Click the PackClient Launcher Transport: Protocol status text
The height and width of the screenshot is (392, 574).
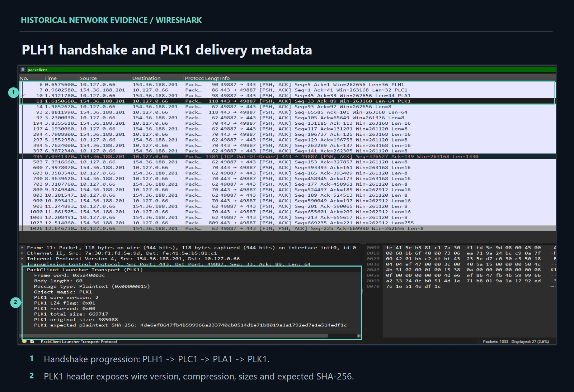[x=79, y=342]
